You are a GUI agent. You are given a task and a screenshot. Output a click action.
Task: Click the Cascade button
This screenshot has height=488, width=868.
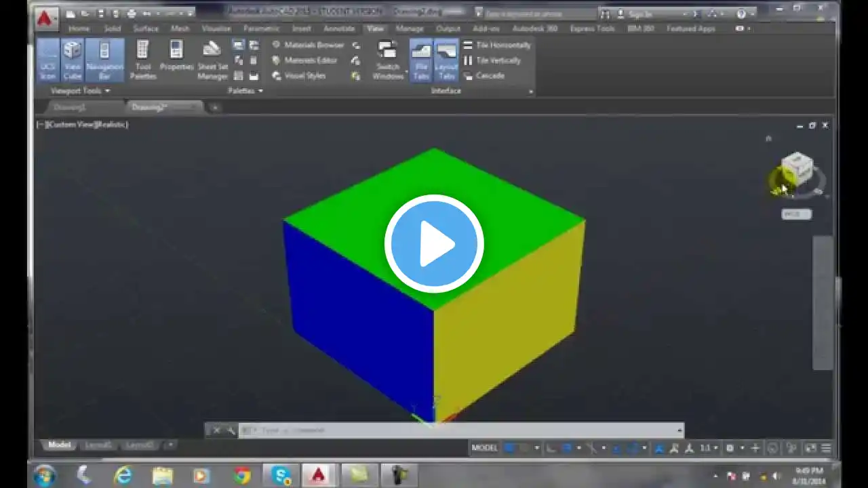[x=484, y=76]
